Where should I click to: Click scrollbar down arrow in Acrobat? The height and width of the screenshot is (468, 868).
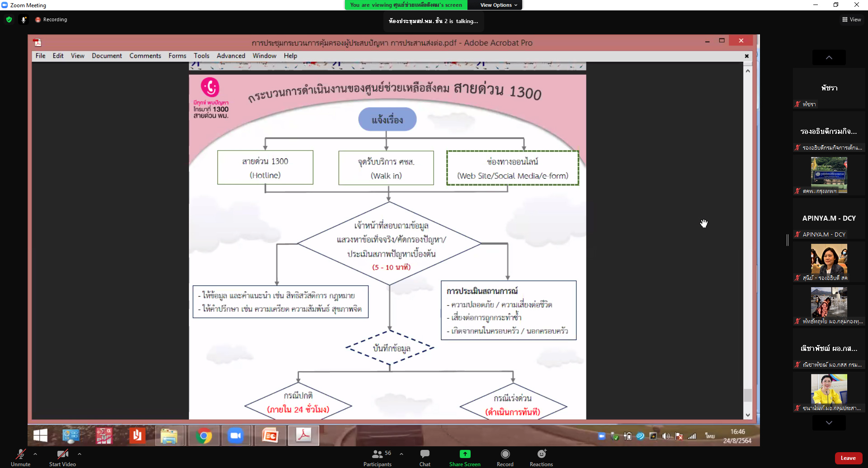tap(748, 415)
